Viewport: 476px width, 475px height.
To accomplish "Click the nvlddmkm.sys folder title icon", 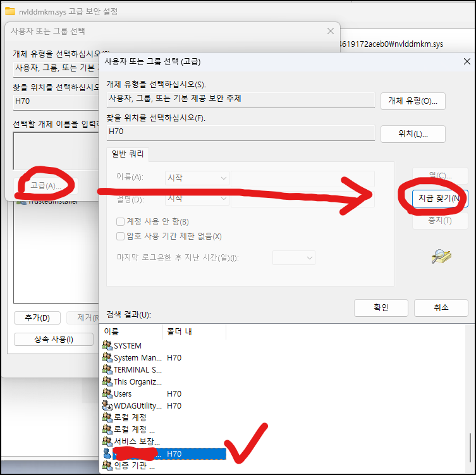I will tap(10, 11).
